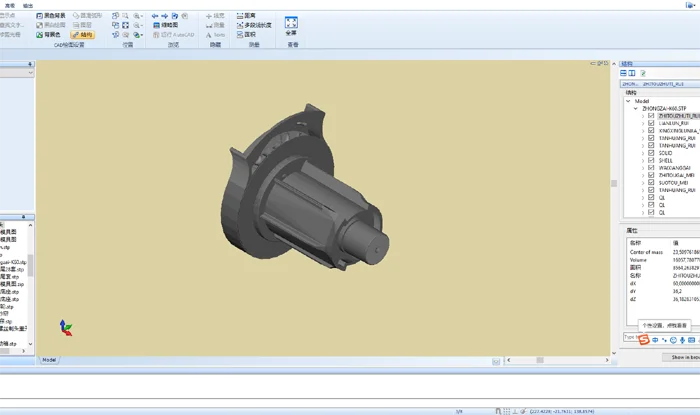This screenshot has width=700, height=415.
Task: Uncheck the LIANLUN_RUI checkbox
Action: pyautogui.click(x=651, y=124)
